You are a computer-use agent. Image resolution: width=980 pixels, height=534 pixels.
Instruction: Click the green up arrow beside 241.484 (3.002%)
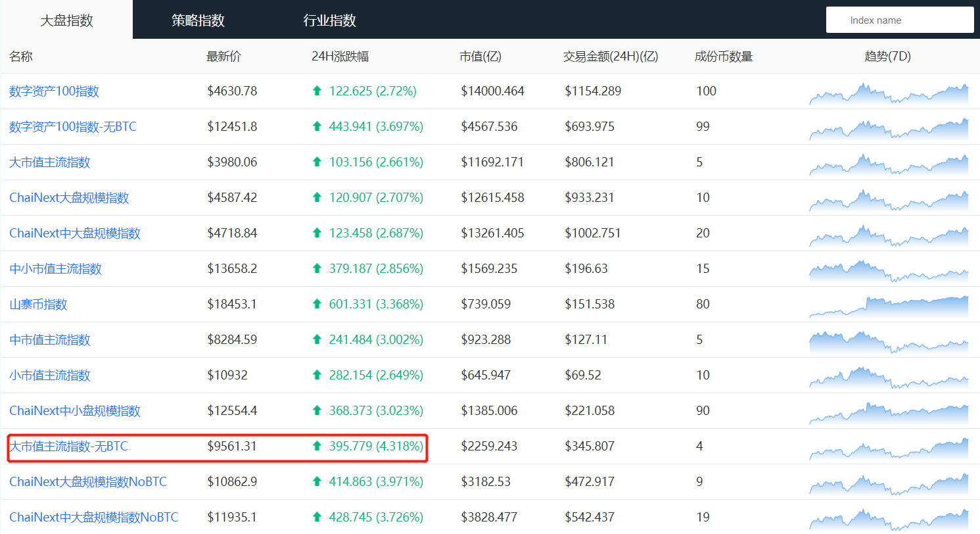click(x=317, y=339)
